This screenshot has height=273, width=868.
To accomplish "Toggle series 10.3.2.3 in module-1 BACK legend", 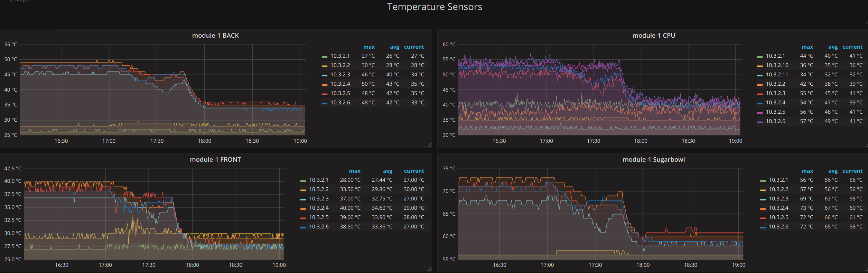I will coord(340,75).
